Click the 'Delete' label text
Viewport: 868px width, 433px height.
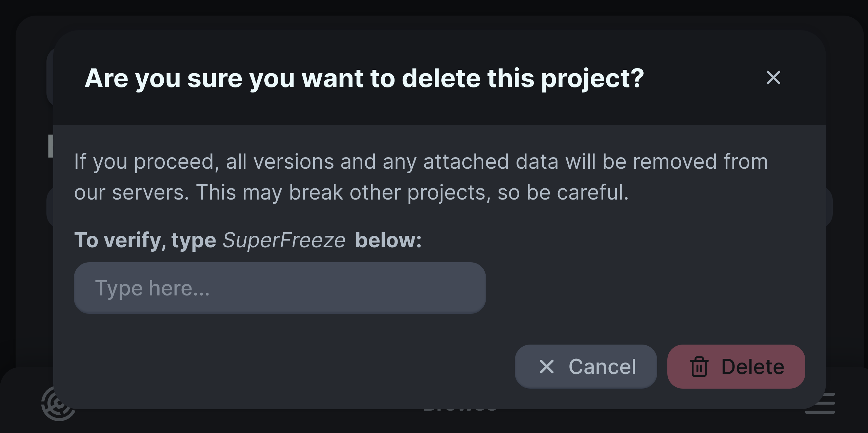pyautogui.click(x=752, y=367)
